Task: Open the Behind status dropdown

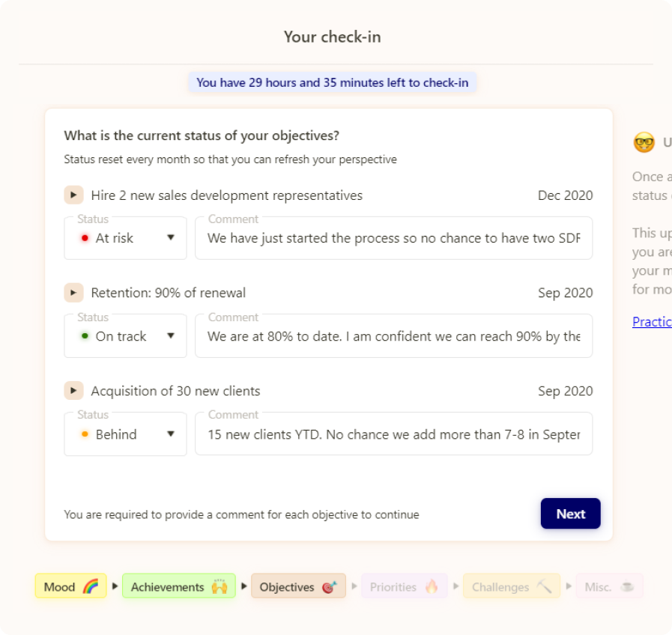Action: tap(126, 434)
